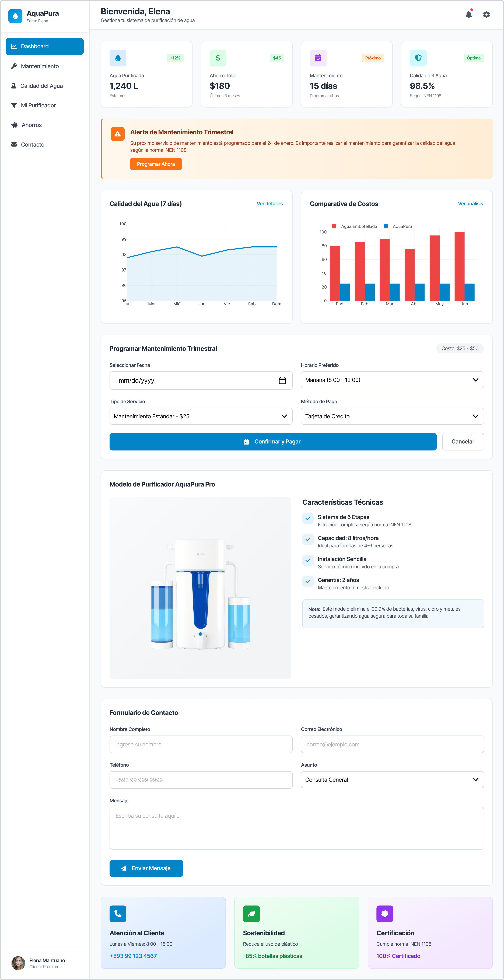The image size is (504, 980).
Task: Open Dashboard in the sidebar
Action: coord(45,46)
